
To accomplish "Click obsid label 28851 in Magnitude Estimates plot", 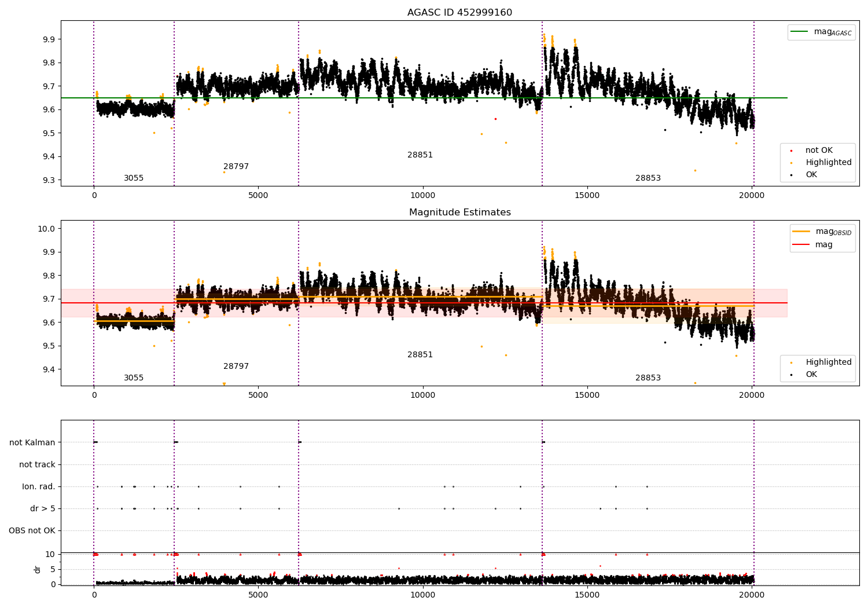I will tap(420, 355).
